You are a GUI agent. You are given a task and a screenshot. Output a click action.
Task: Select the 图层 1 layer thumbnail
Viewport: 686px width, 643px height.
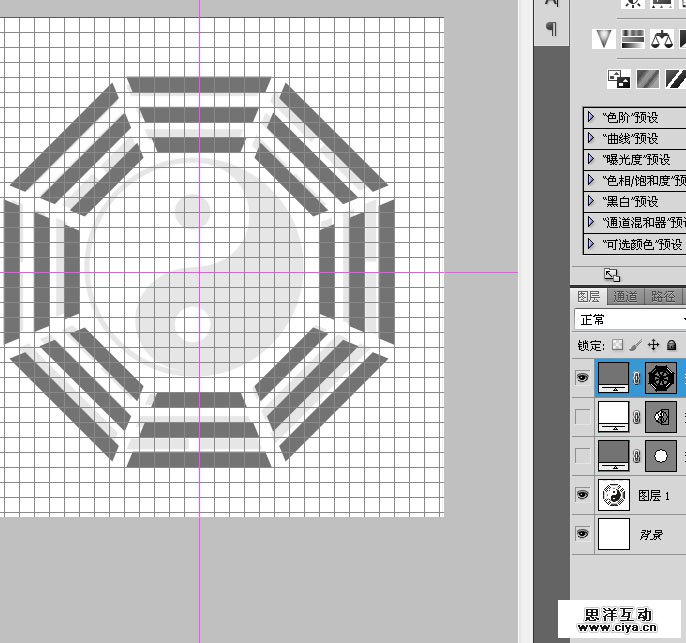pos(612,494)
